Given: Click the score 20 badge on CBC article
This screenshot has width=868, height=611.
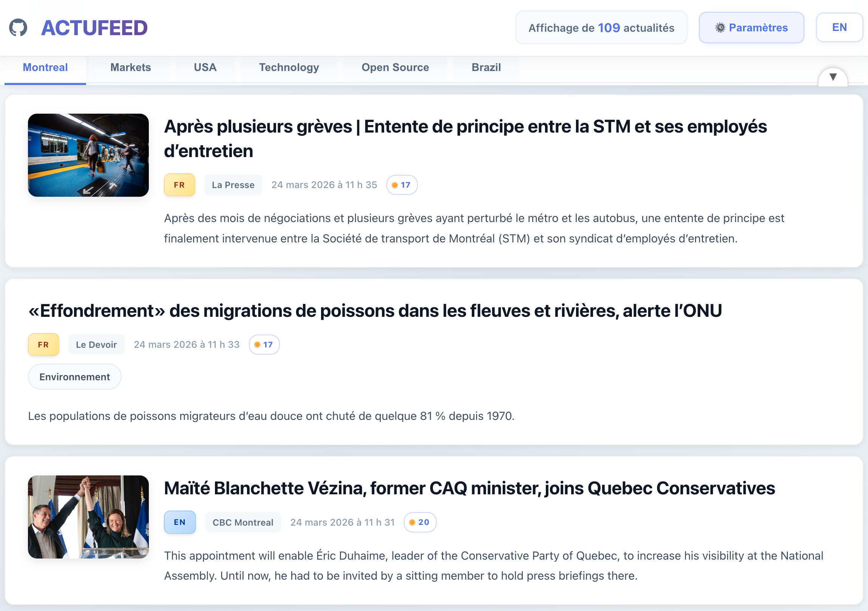Looking at the screenshot, I should click(x=420, y=522).
